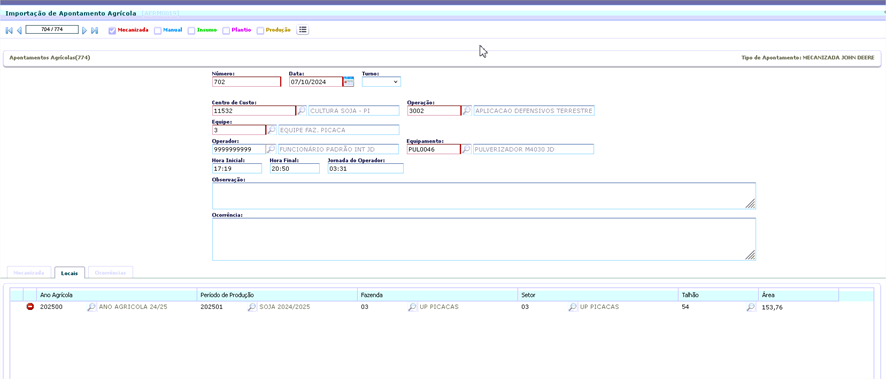Open the calendar picker next to Data
Viewport: 886px width, 379px height.
(x=349, y=82)
